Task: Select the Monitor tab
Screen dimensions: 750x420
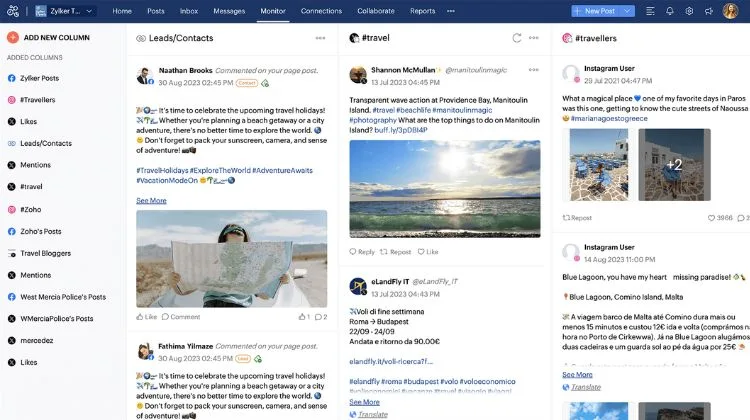Action: coord(273,11)
